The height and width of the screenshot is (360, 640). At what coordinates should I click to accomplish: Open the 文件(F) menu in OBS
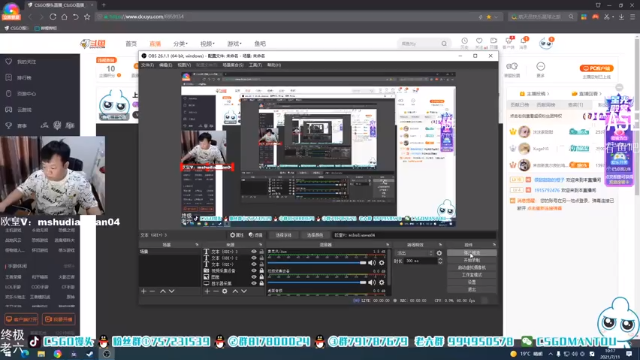pyautogui.click(x=147, y=65)
